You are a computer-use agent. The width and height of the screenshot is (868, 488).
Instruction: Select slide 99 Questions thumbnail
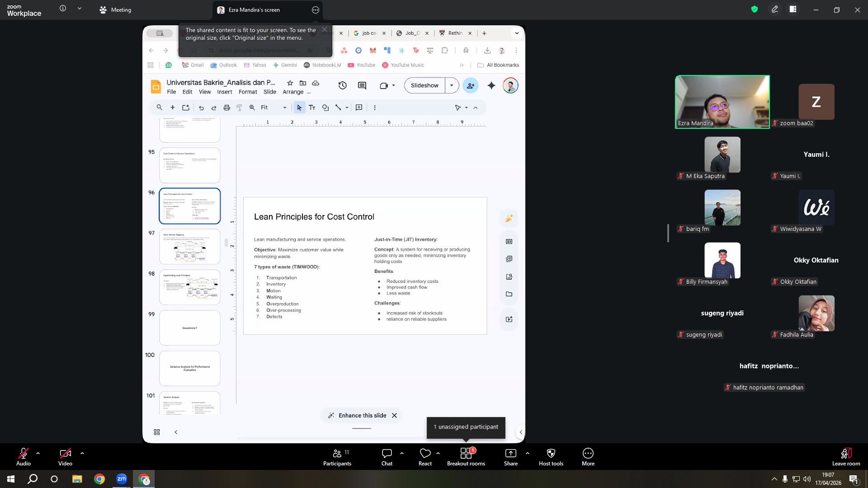point(190,328)
